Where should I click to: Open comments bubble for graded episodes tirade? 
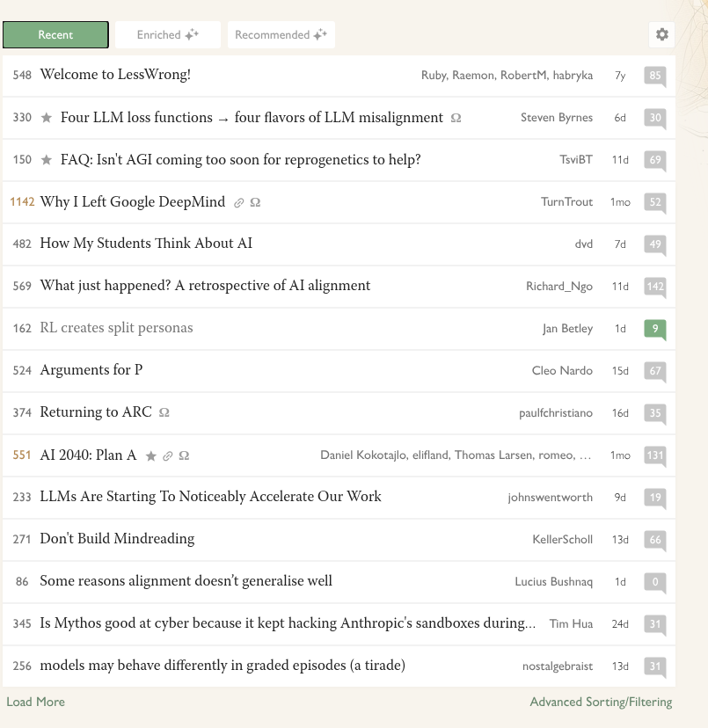655,666
